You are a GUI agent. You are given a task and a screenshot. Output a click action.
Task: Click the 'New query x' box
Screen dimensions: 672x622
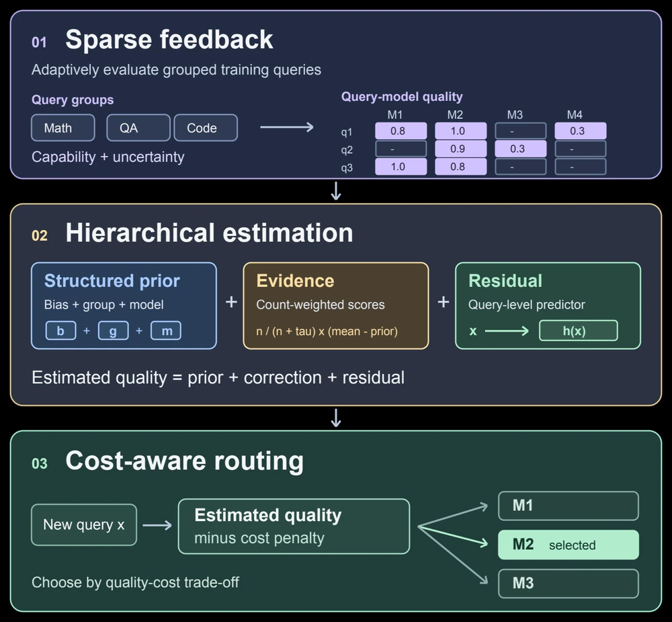(x=84, y=524)
